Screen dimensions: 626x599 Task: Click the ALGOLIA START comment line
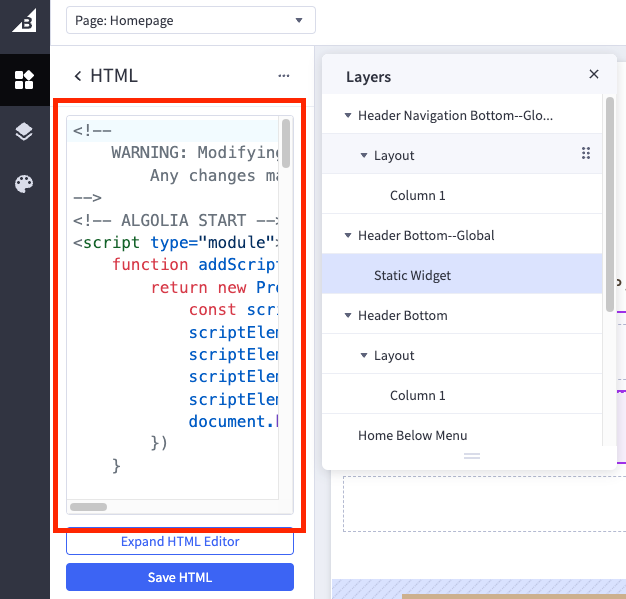pyautogui.click(x=176, y=220)
